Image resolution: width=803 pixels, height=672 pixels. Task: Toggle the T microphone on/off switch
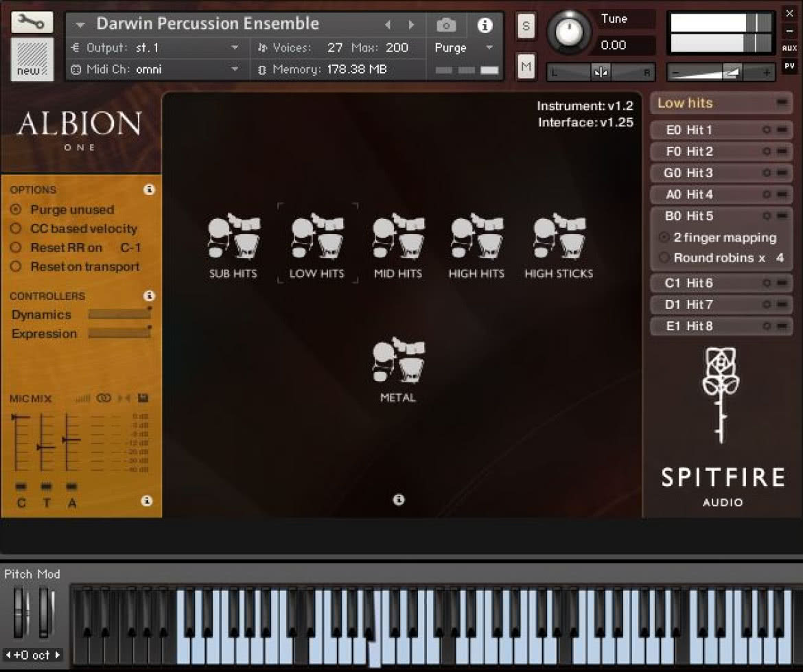pyautogui.click(x=46, y=485)
